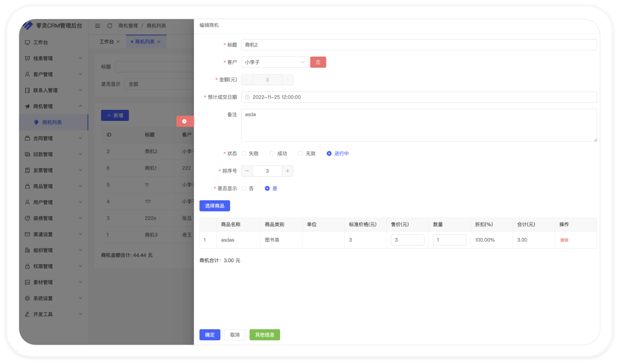The height and width of the screenshot is (364, 619).
Task: Click the 售价 input field for asdas
Action: pyautogui.click(x=408, y=240)
